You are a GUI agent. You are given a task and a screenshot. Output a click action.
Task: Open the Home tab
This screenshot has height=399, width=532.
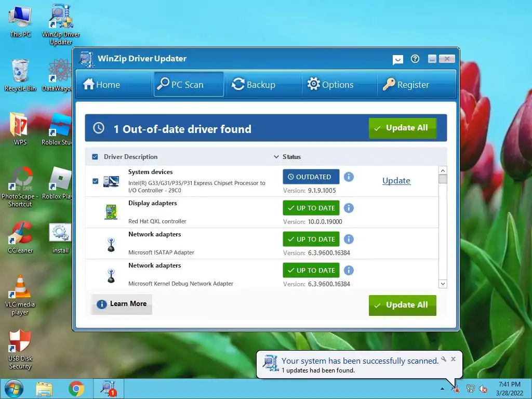pyautogui.click(x=101, y=85)
